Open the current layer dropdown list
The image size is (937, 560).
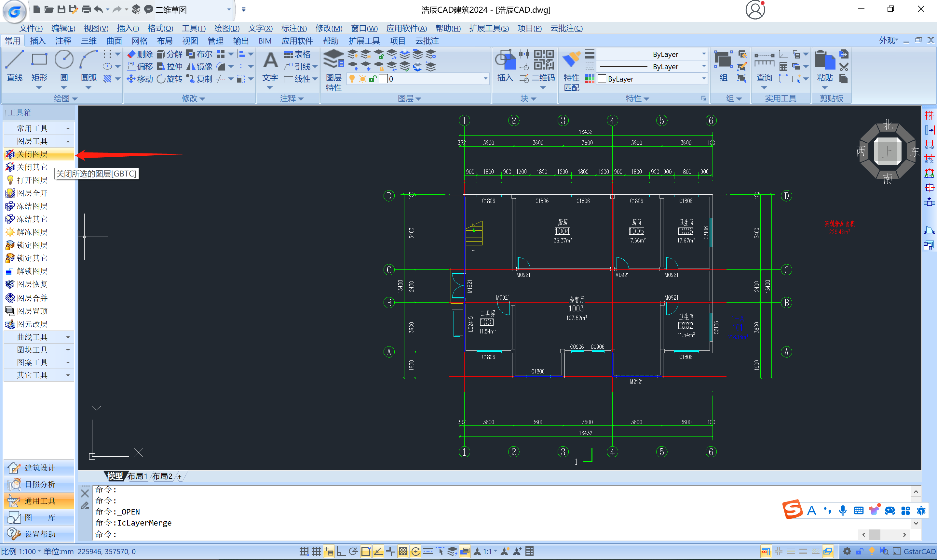485,79
